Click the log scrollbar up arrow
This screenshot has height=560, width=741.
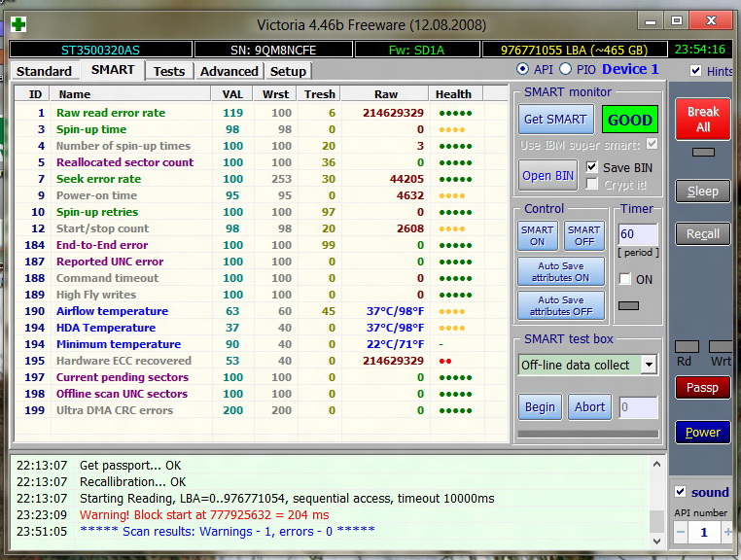pyautogui.click(x=656, y=465)
